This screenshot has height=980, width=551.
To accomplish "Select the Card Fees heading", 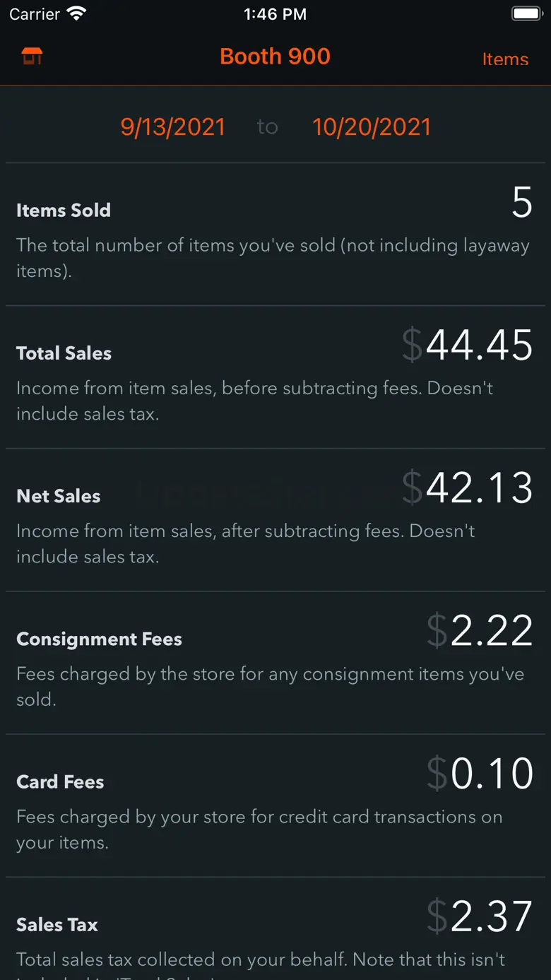I will (60, 781).
